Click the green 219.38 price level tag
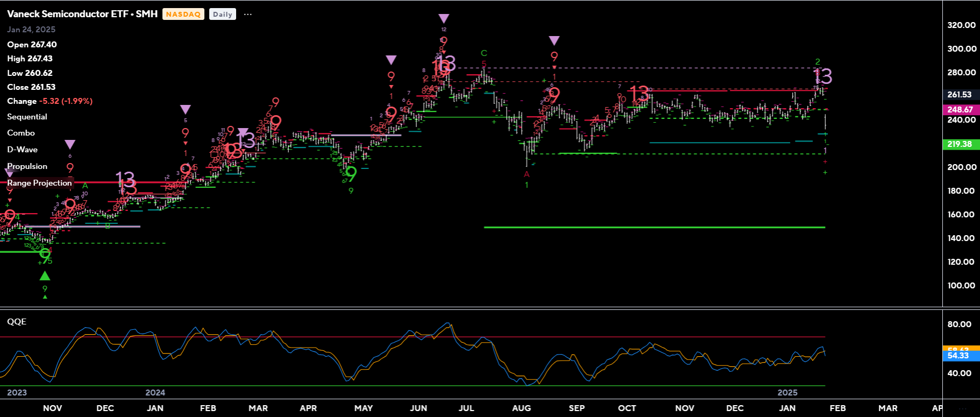This screenshot has width=980, height=417. 959,144
